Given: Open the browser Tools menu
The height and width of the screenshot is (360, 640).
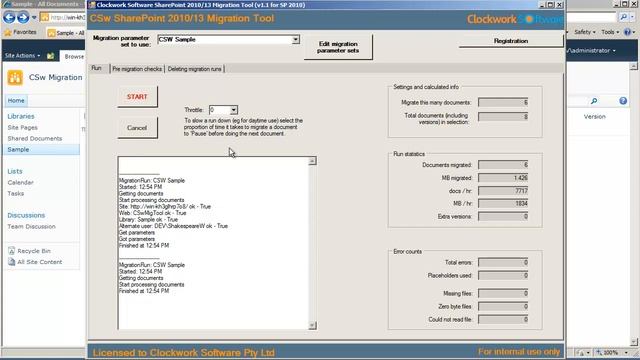Looking at the screenshot, I should click(x=610, y=32).
